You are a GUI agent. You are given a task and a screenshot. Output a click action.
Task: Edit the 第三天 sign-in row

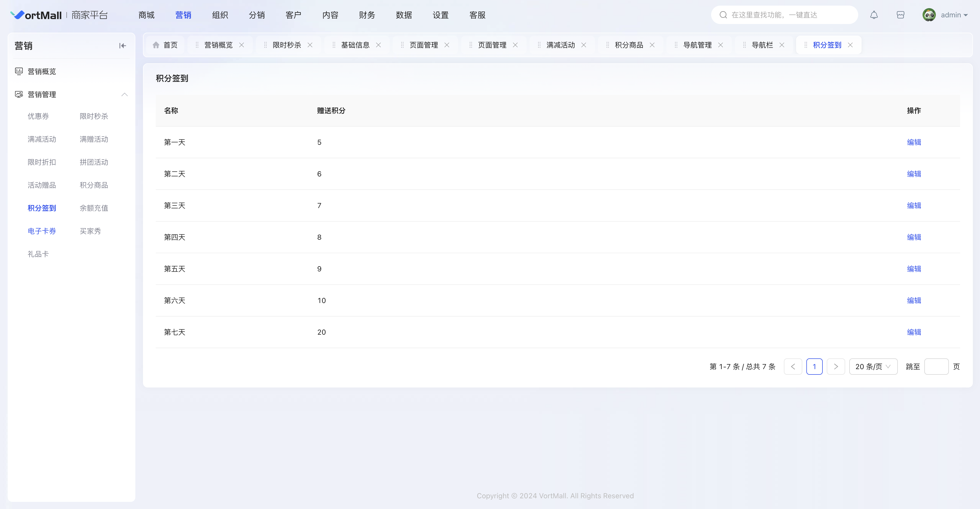913,205
